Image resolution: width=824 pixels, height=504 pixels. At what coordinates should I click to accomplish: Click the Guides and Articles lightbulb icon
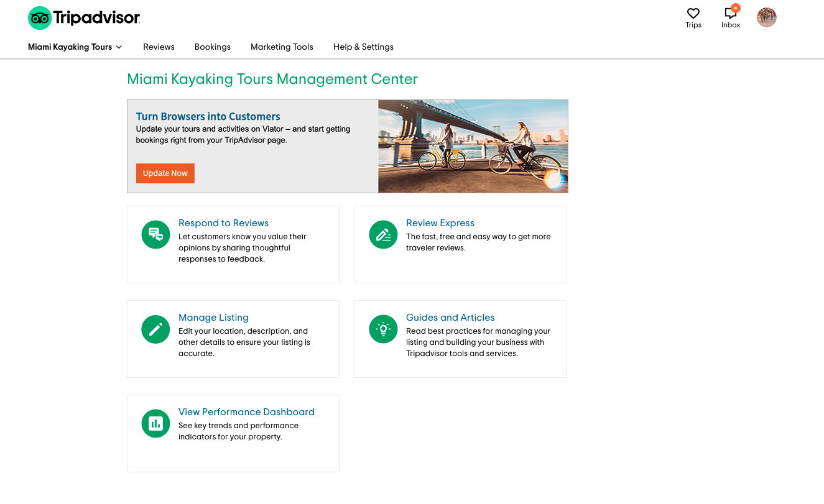point(383,329)
